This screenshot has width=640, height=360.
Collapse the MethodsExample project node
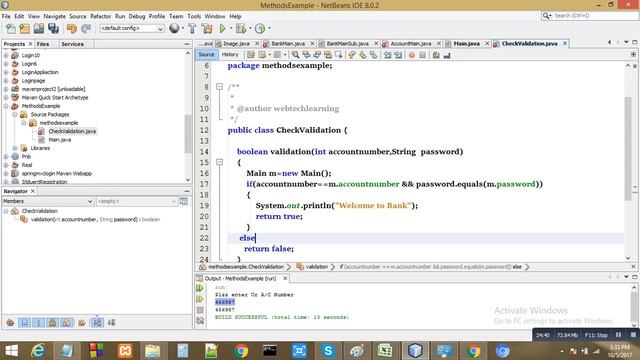tap(6, 106)
